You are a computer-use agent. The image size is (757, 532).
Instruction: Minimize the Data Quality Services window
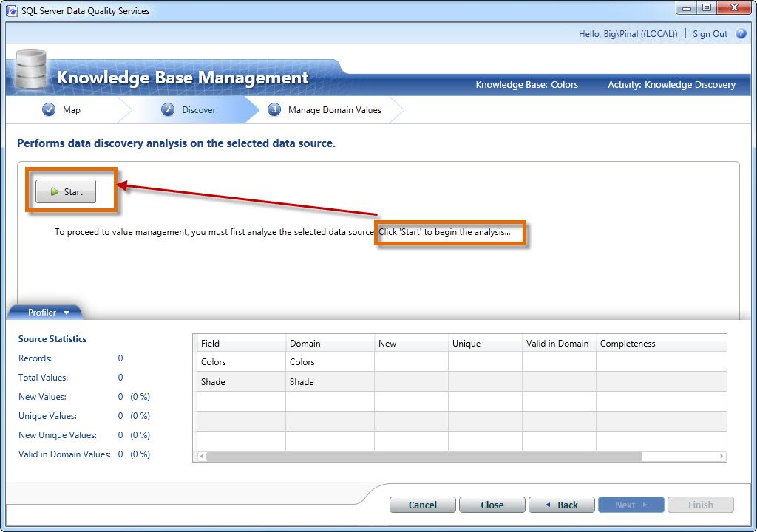687,7
